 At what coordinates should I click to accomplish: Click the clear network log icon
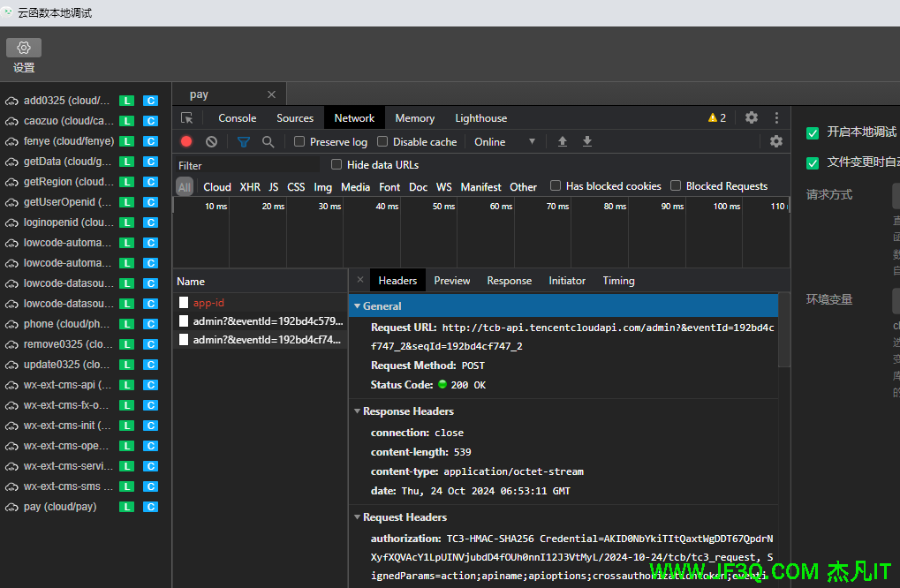click(211, 141)
